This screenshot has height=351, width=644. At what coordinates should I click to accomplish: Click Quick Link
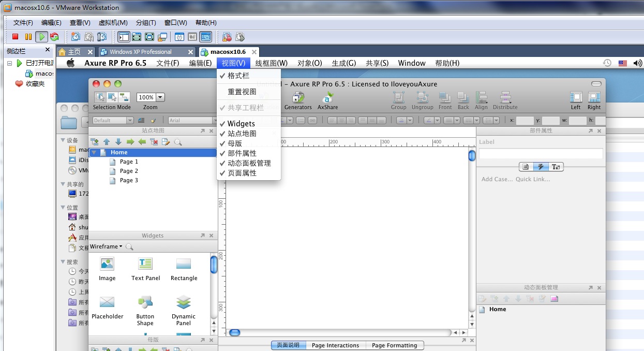[533, 179]
